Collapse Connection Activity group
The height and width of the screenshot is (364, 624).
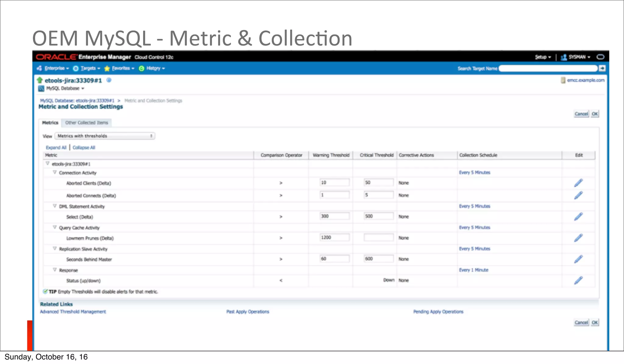point(55,172)
